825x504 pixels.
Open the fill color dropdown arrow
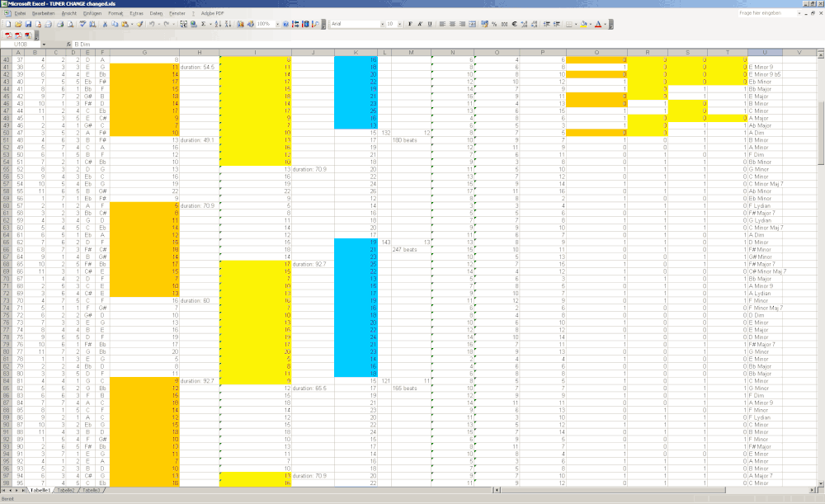point(591,24)
